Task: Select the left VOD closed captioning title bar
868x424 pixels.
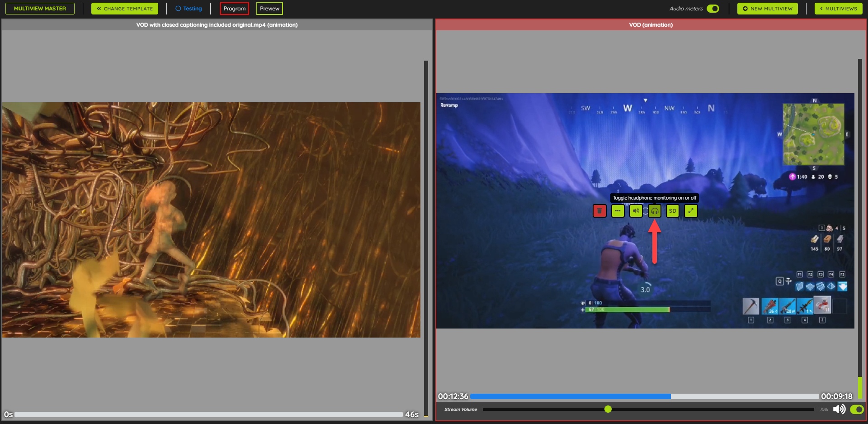Action: point(217,25)
